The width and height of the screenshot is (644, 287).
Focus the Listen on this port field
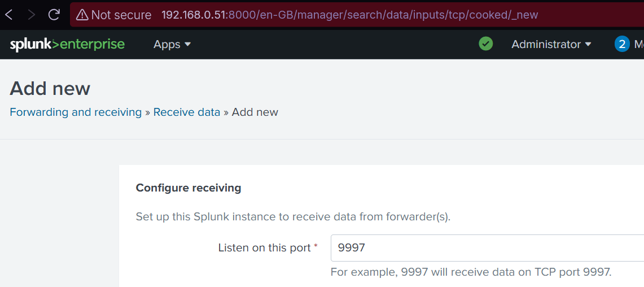pos(485,248)
